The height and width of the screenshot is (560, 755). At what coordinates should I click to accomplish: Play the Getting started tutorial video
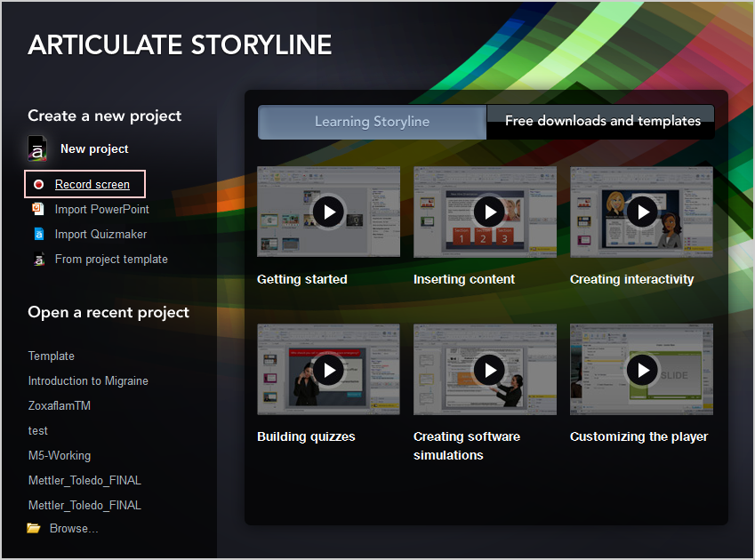pyautogui.click(x=328, y=212)
